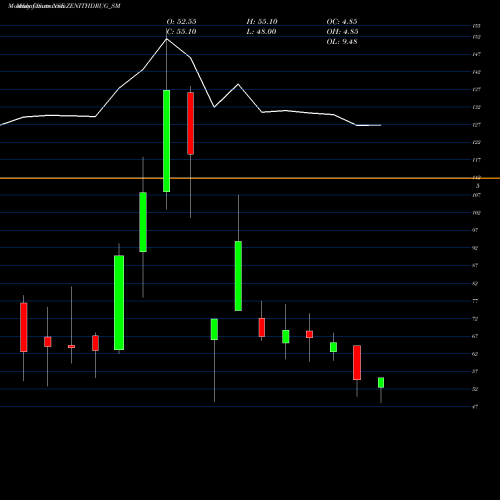Select the close value 'C: 55.10'
This screenshot has height=500, width=500.
point(181,31)
